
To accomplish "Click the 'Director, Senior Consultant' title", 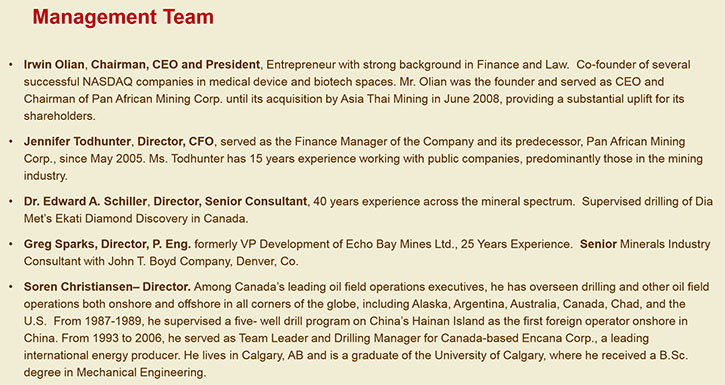I will point(230,202).
